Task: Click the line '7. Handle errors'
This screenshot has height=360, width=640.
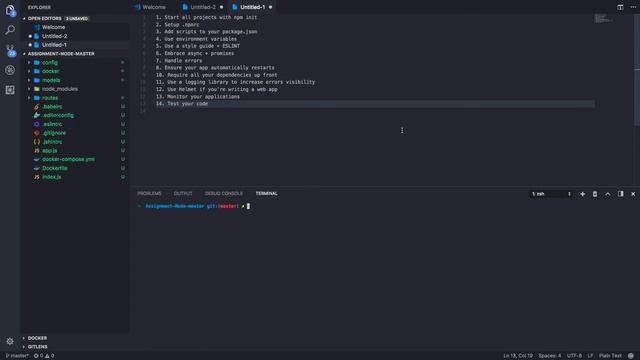Action: [179, 60]
